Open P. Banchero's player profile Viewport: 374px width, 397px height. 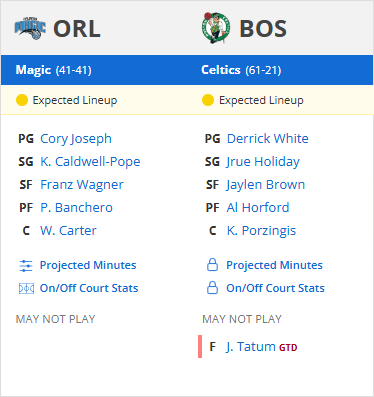click(x=76, y=208)
